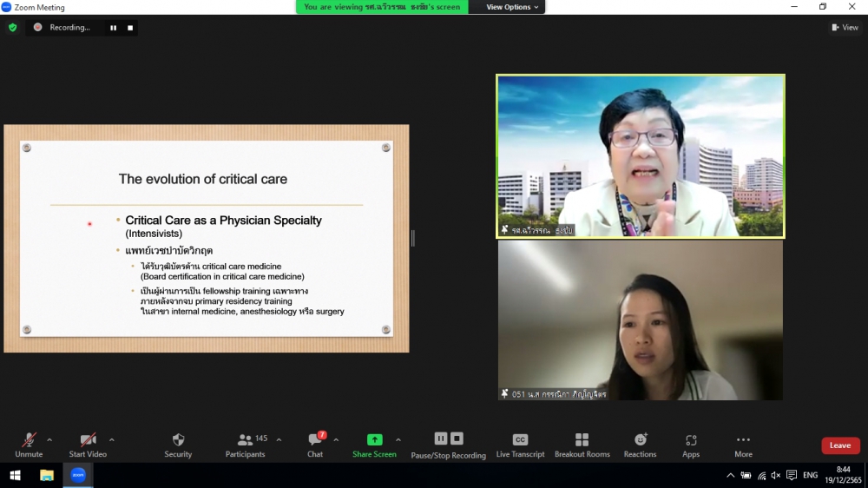Image resolution: width=868 pixels, height=488 pixels.
Task: Open the More menu
Action: tap(743, 445)
